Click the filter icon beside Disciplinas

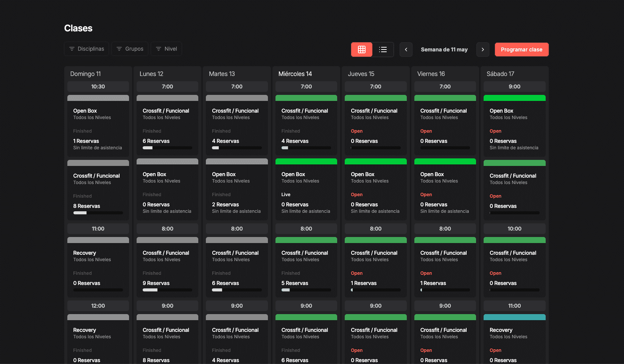click(72, 49)
